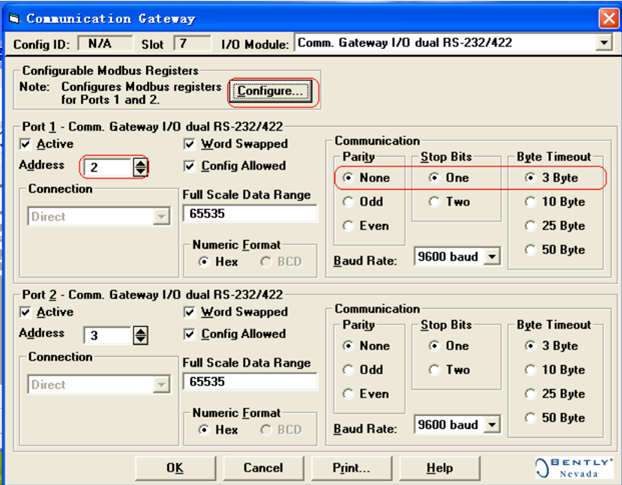Viewport: 622px width, 485px height.
Task: Uncheck Port 1 Active checkbox
Action: (25, 144)
